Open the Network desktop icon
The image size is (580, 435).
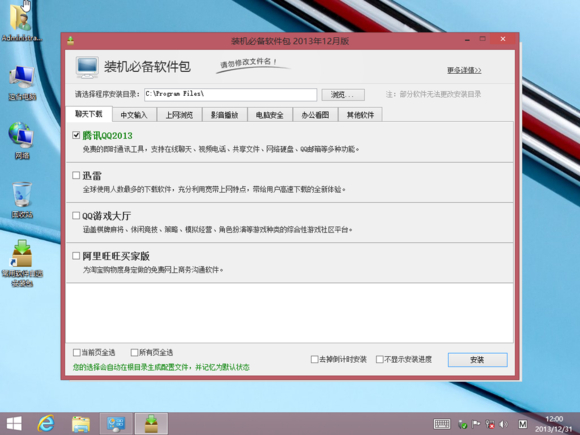pos(21,141)
